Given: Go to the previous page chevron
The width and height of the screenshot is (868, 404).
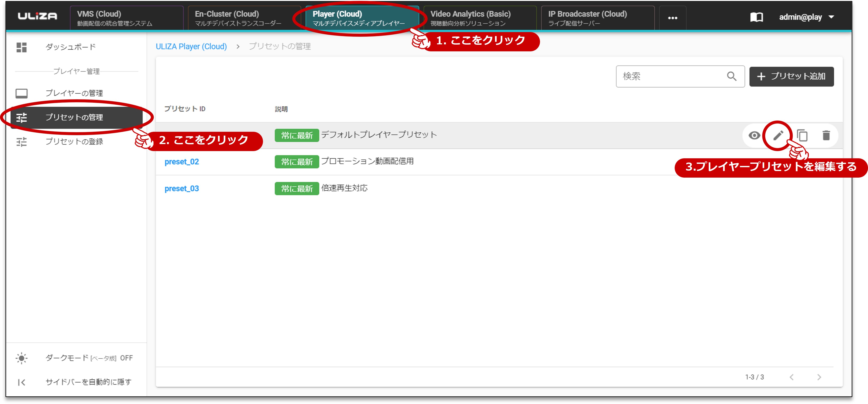Looking at the screenshot, I should tap(792, 377).
